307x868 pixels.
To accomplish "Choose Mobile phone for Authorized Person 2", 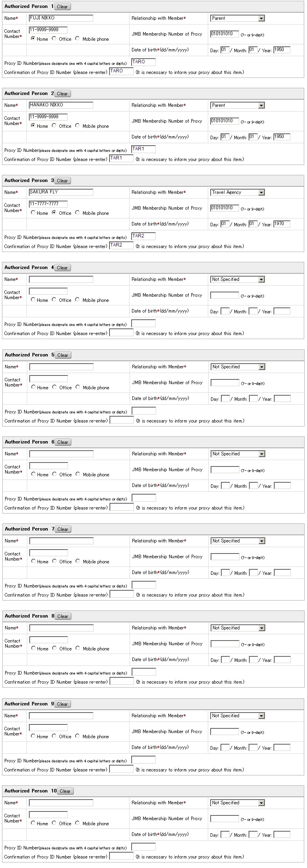I will [x=77, y=126].
